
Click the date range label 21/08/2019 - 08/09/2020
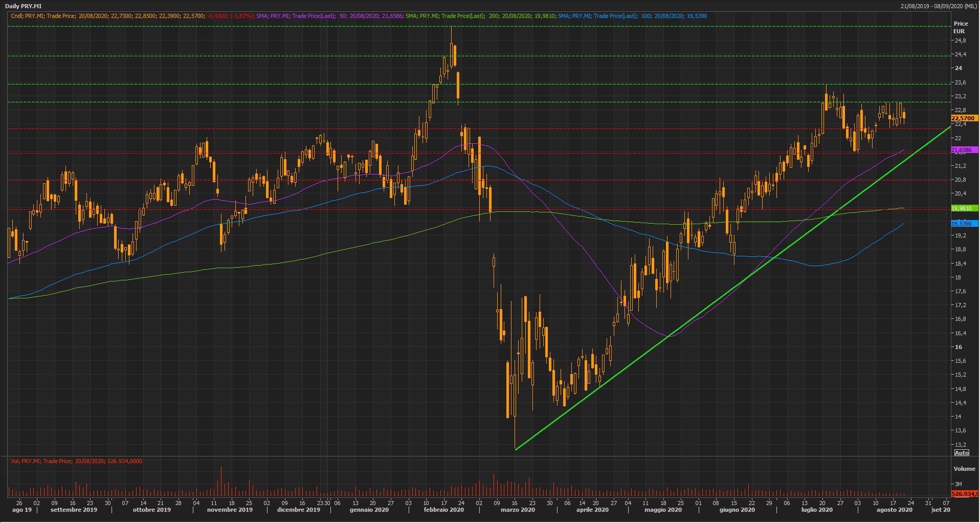coord(939,6)
